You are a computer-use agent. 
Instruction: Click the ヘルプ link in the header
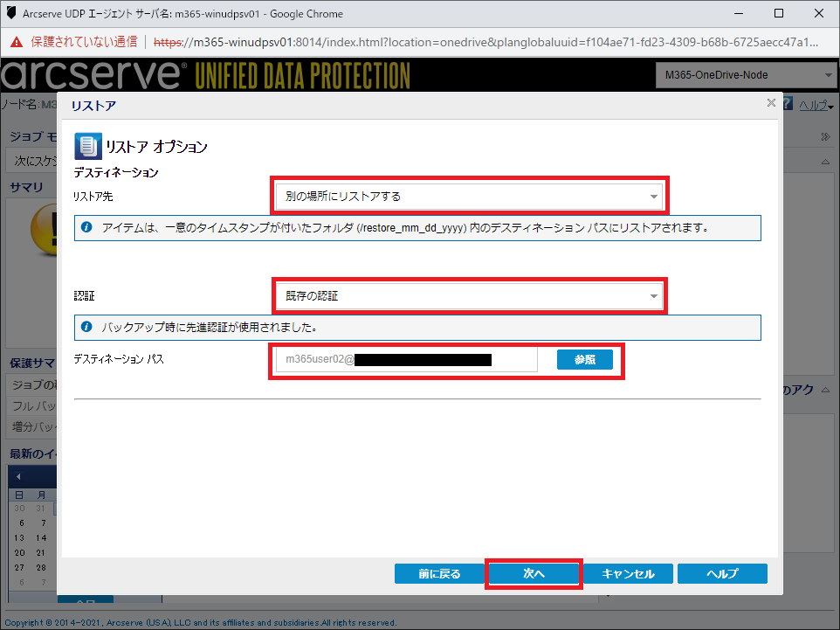pos(816,106)
